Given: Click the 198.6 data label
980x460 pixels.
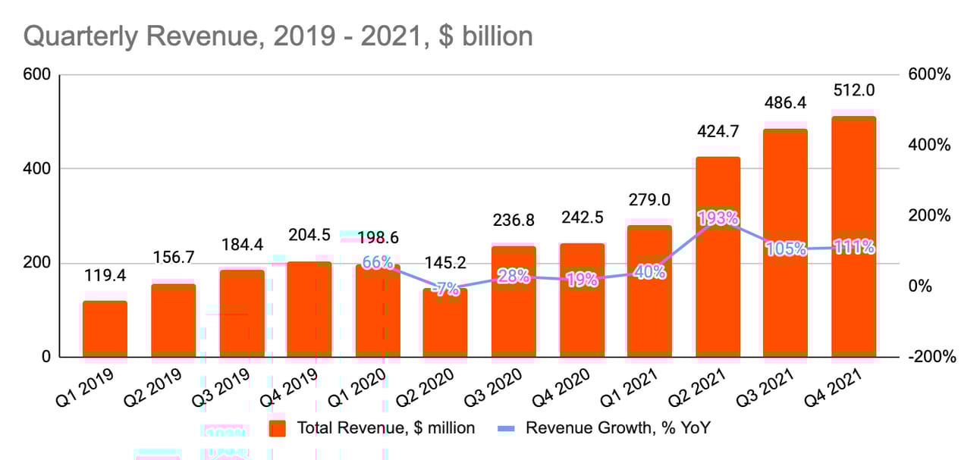Looking at the screenshot, I should [x=378, y=239].
